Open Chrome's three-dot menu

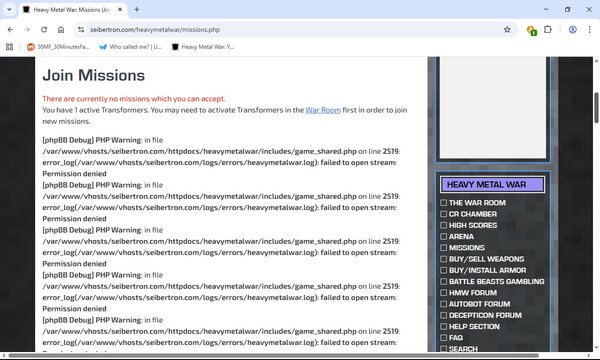point(589,29)
